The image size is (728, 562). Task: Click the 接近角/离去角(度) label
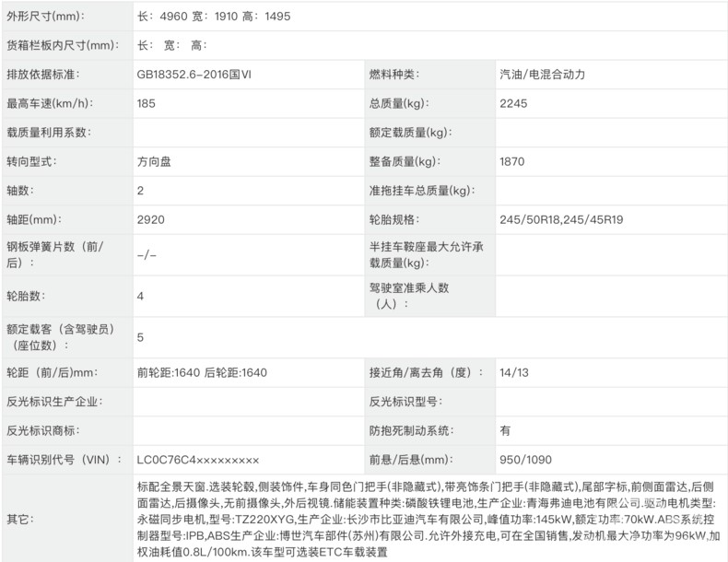426,372
